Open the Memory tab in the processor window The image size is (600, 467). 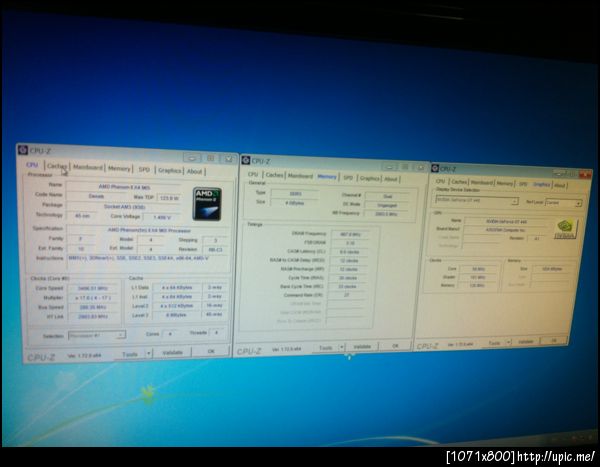pos(119,168)
